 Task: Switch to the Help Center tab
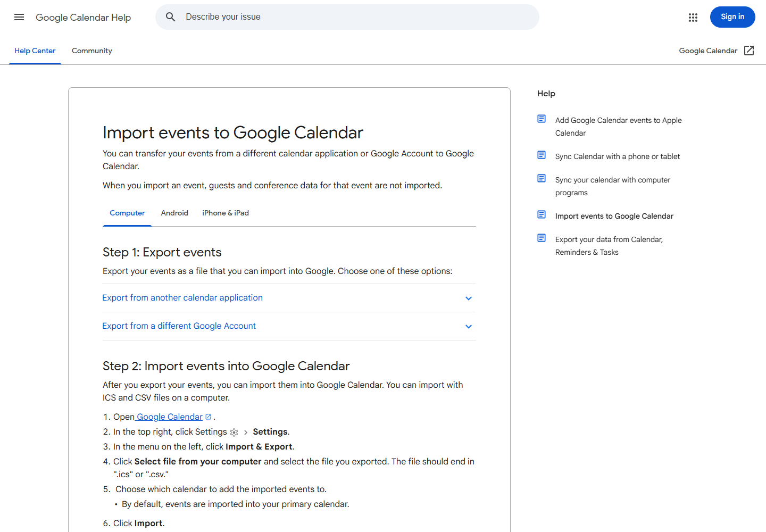coord(35,51)
